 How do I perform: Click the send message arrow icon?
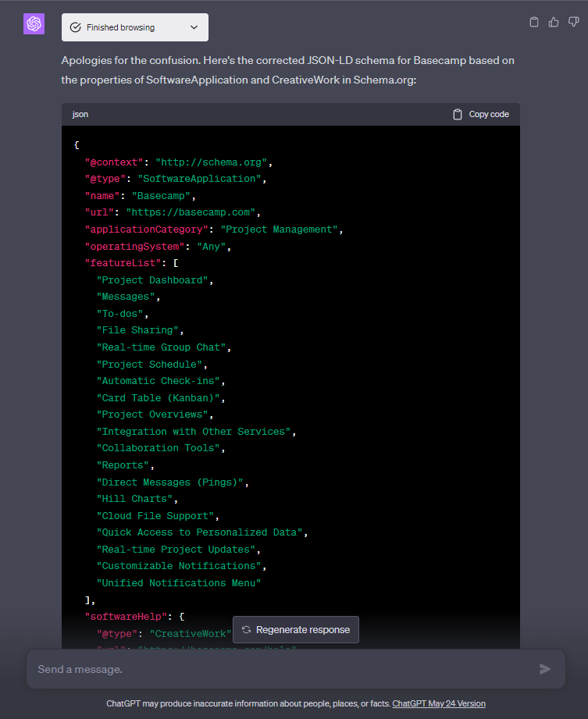[x=545, y=669]
